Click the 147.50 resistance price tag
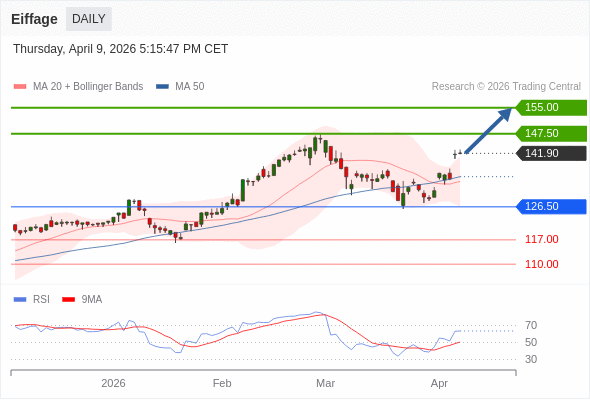The width and height of the screenshot is (590, 400). point(551,133)
